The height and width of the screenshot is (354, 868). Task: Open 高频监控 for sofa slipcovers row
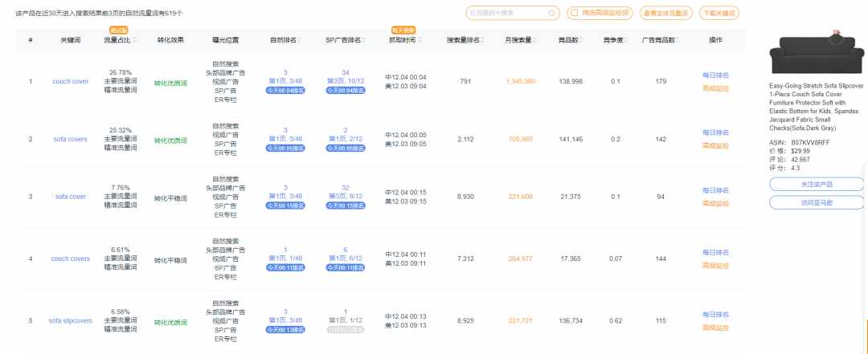[715, 328]
